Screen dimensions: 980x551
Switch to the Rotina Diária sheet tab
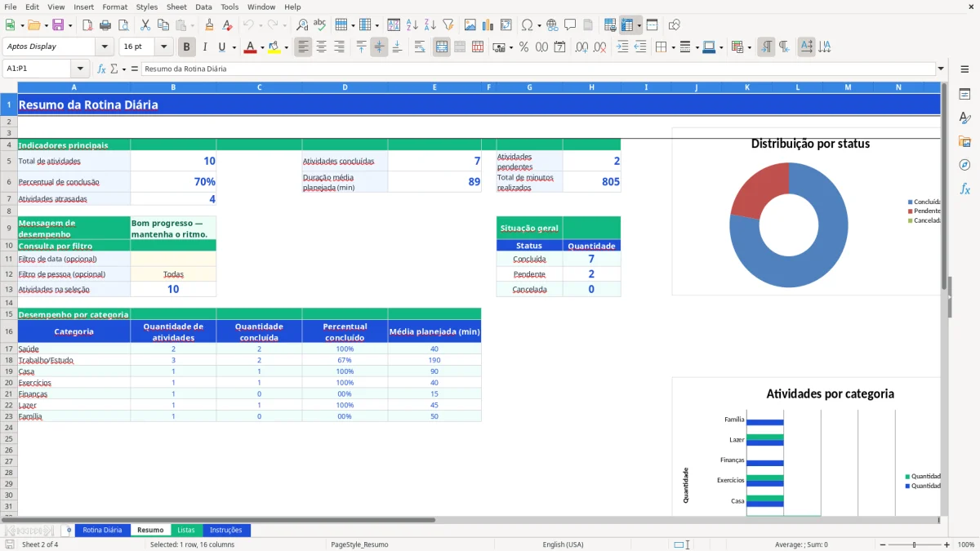102,530
